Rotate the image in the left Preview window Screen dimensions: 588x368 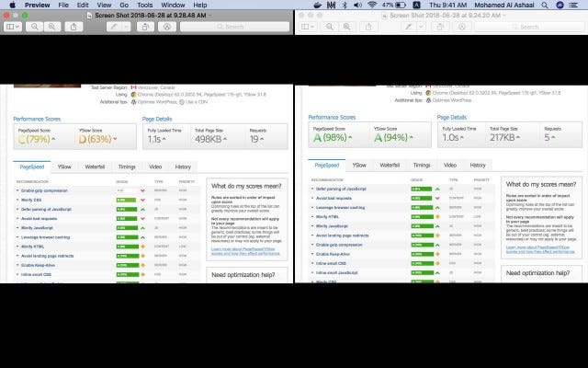(x=145, y=27)
